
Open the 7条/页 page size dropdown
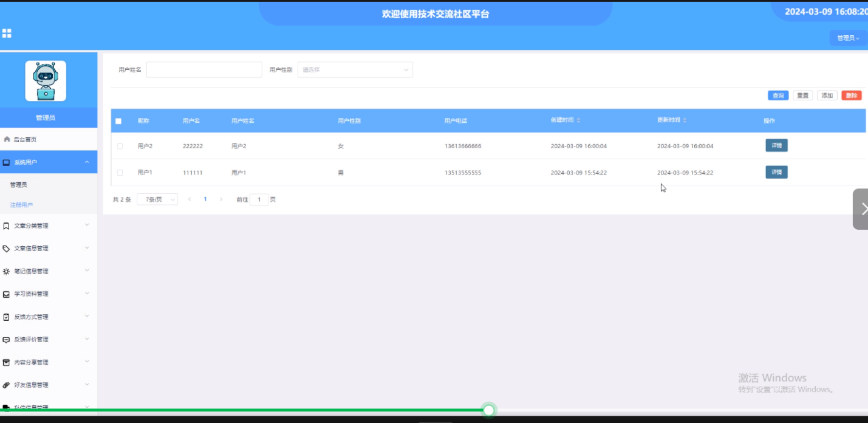(x=157, y=199)
